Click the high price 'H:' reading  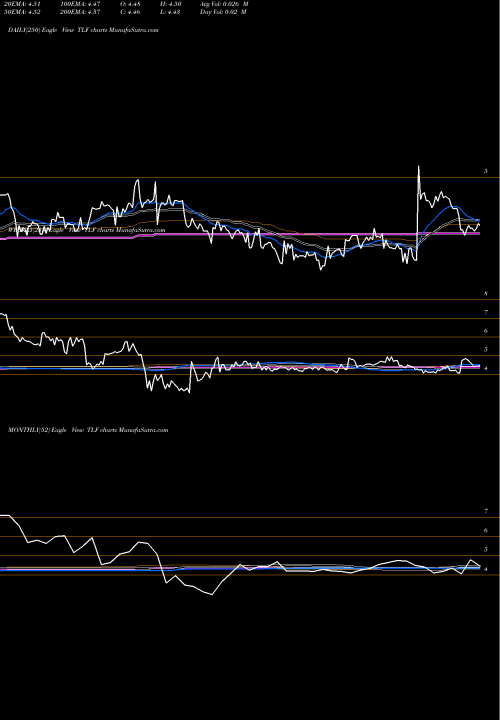(x=170, y=4)
